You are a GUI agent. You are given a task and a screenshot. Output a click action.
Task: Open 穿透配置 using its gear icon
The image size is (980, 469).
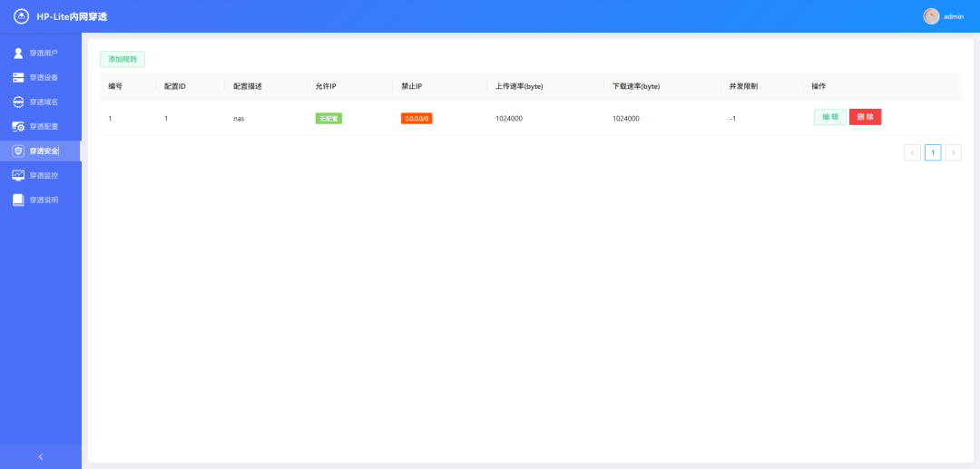pyautogui.click(x=18, y=126)
